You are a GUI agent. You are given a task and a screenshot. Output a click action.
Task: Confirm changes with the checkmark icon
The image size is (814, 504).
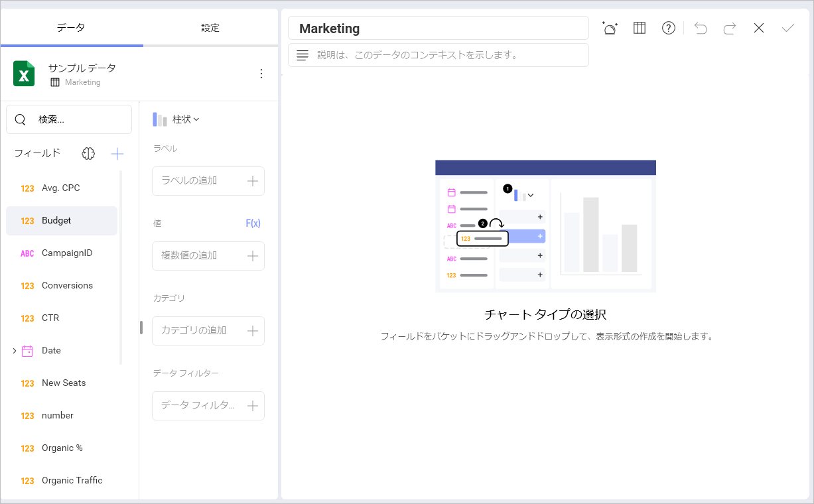coord(788,28)
